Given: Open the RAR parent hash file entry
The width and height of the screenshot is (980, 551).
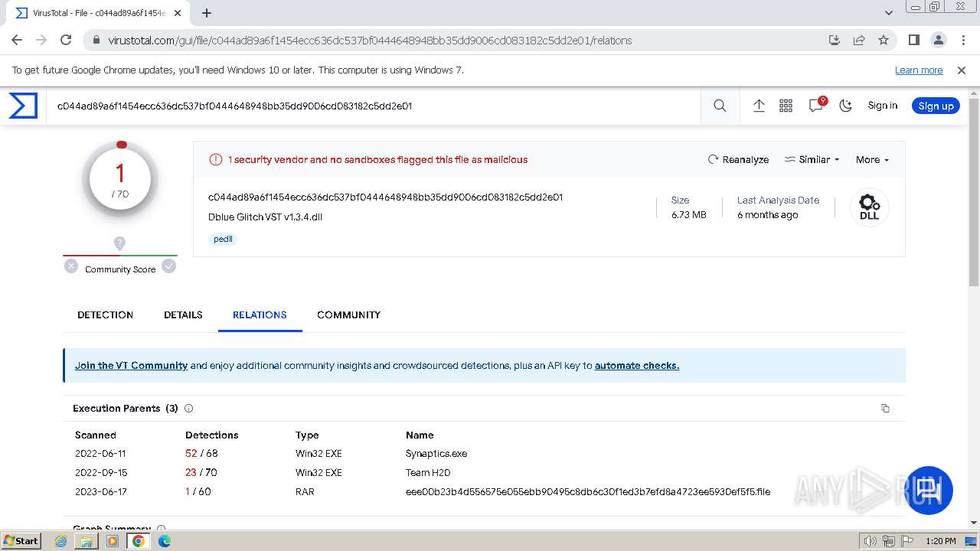Looking at the screenshot, I should [x=588, y=492].
